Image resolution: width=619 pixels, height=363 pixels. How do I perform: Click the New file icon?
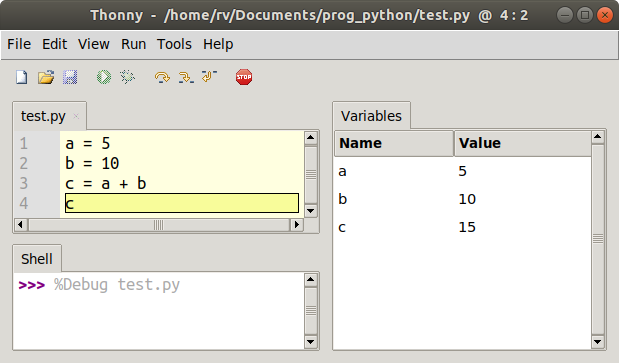pyautogui.click(x=22, y=77)
